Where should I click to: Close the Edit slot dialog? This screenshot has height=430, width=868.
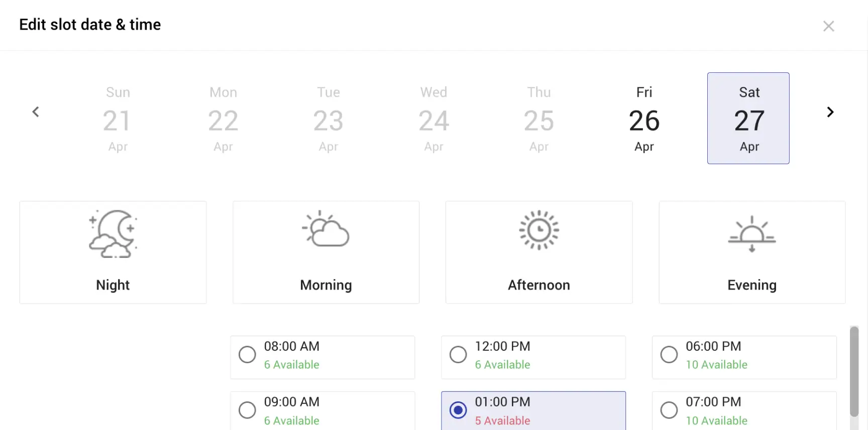828,26
